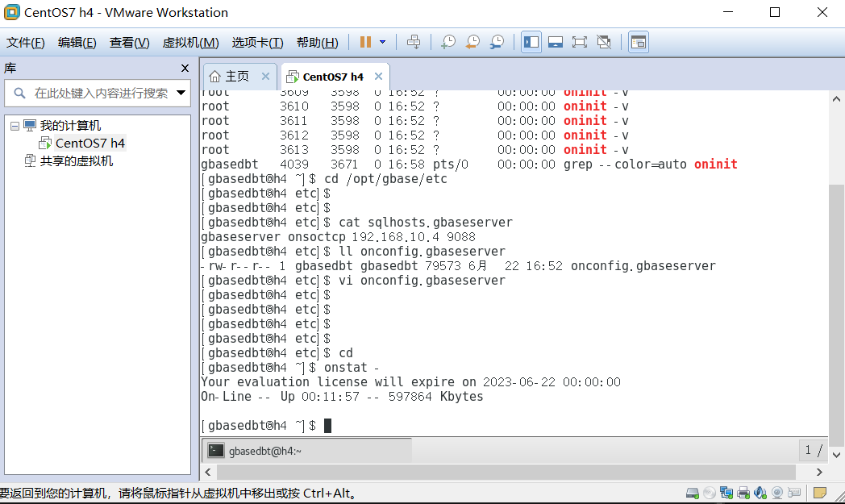The width and height of the screenshot is (845, 504).
Task: Close the 库 library panel
Action: coord(185,69)
